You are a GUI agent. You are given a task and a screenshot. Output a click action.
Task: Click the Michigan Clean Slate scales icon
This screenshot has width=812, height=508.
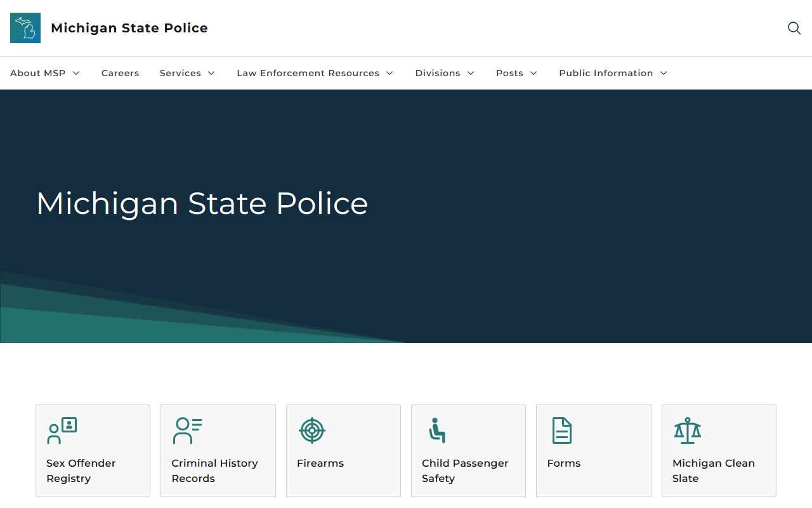click(x=688, y=431)
